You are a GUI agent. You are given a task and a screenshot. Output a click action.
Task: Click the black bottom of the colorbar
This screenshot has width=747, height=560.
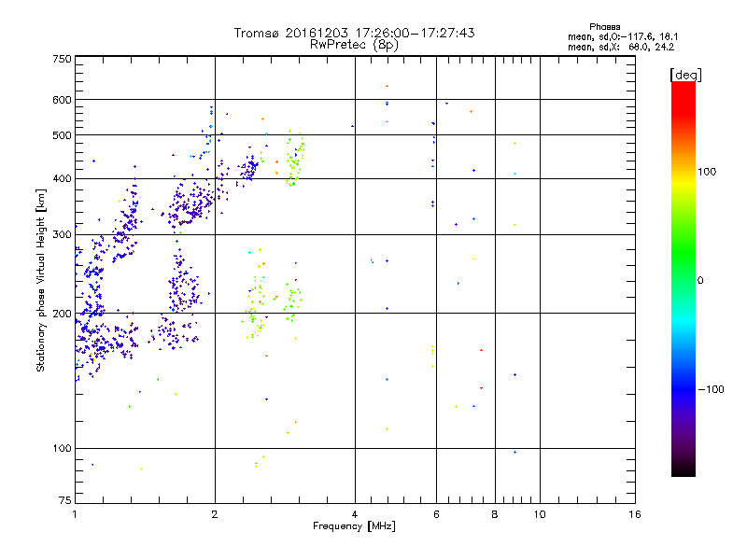point(684,471)
